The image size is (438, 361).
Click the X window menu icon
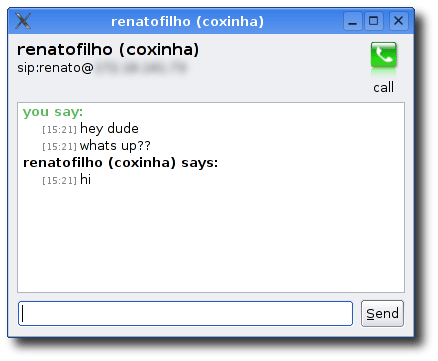click(23, 21)
